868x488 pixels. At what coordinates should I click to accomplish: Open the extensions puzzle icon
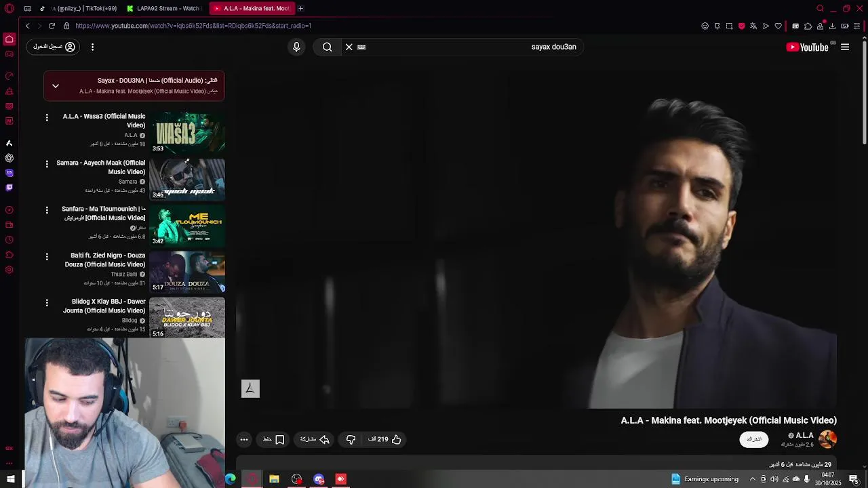tap(808, 26)
